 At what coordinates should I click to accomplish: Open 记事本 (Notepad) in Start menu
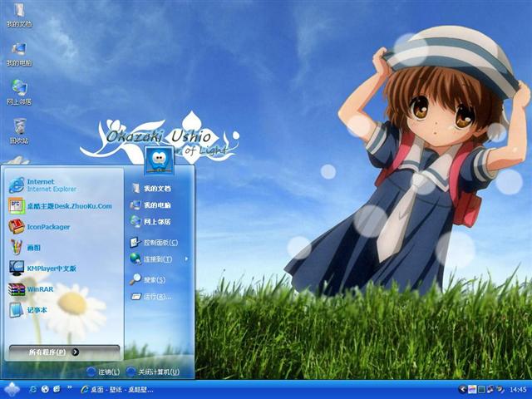pos(37,310)
